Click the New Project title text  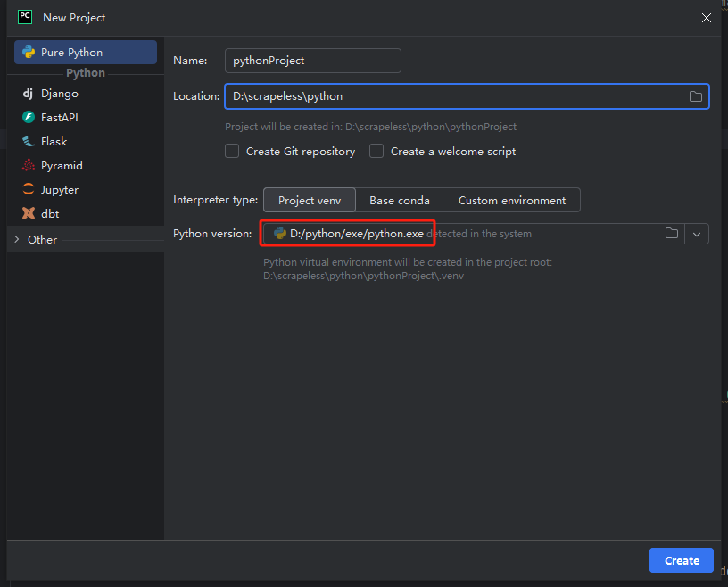tap(74, 18)
